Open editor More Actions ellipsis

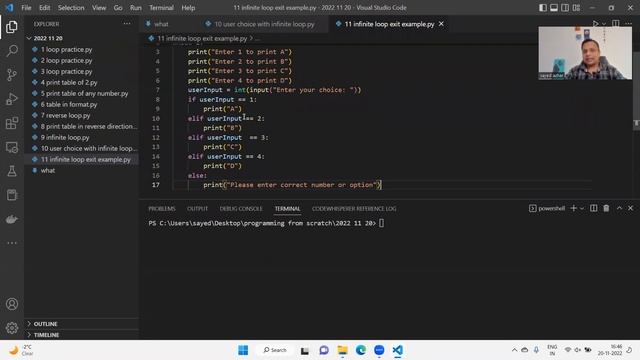[x=629, y=24]
